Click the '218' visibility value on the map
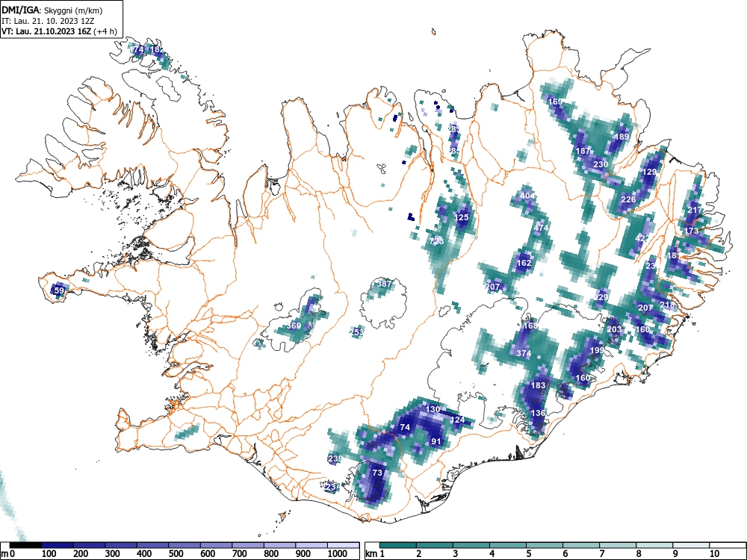 click(667, 305)
